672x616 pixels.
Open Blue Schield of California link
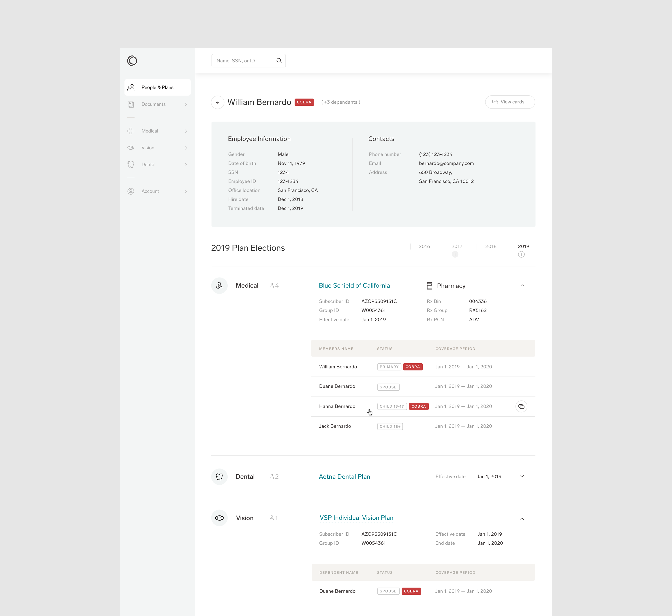point(354,286)
